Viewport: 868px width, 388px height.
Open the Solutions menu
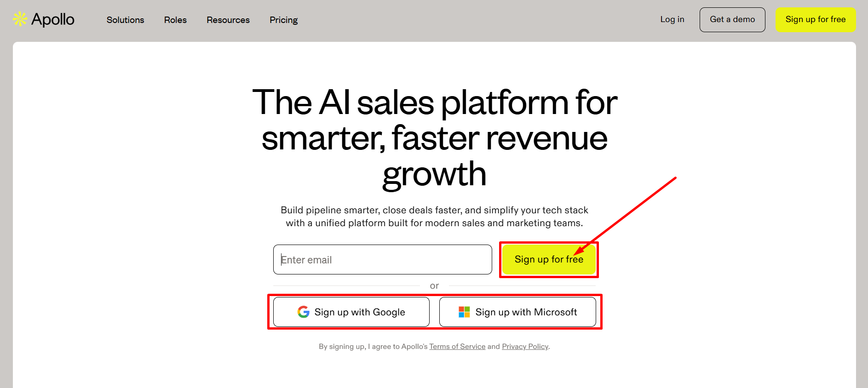(125, 20)
